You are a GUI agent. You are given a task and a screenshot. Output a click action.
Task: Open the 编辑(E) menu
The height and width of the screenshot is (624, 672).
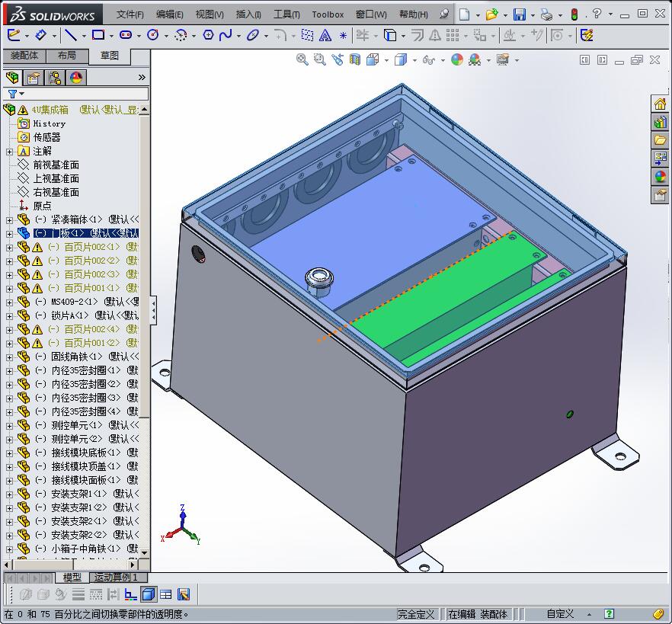pyautogui.click(x=170, y=14)
